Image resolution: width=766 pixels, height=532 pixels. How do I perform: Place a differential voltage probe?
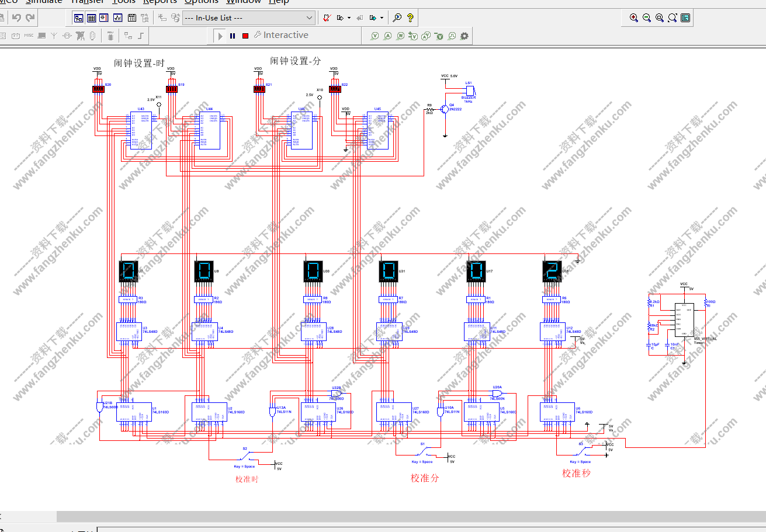[x=413, y=36]
